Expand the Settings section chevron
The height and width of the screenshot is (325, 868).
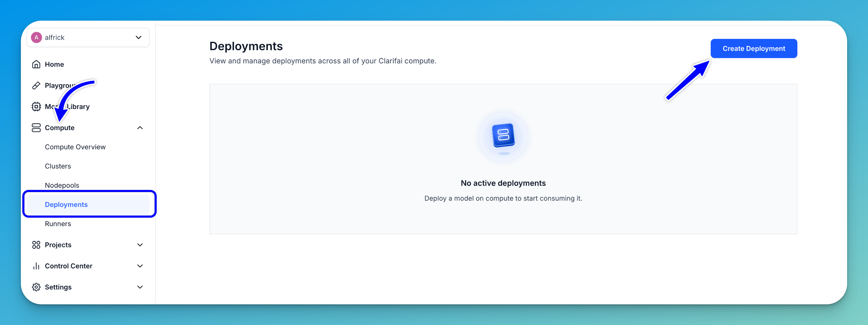click(140, 287)
